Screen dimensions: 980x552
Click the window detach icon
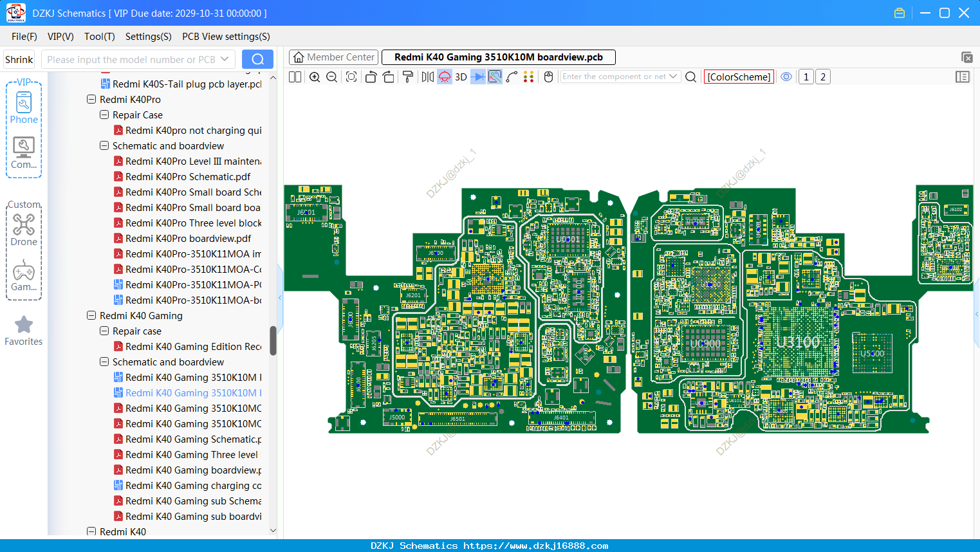[966, 57]
